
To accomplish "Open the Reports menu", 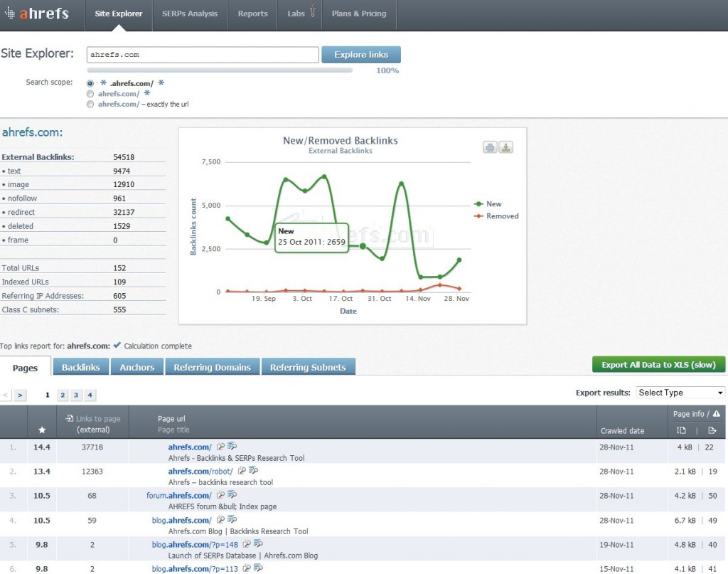I will click(x=252, y=14).
